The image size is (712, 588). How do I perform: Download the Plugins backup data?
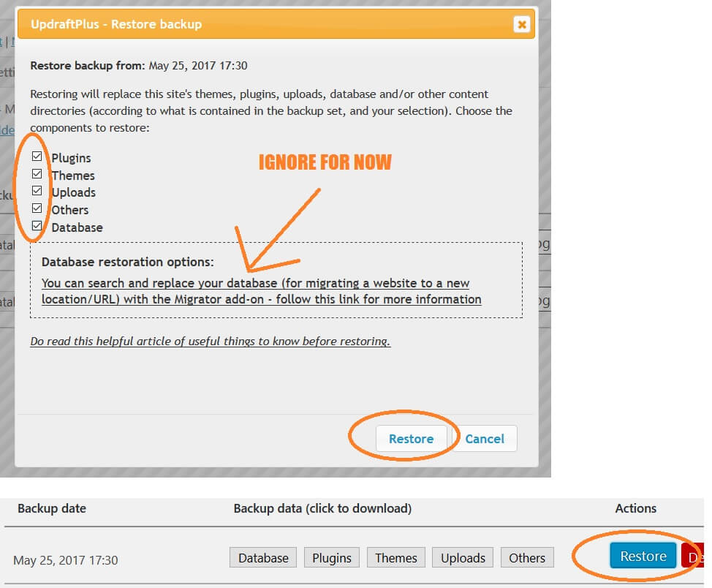tap(332, 557)
